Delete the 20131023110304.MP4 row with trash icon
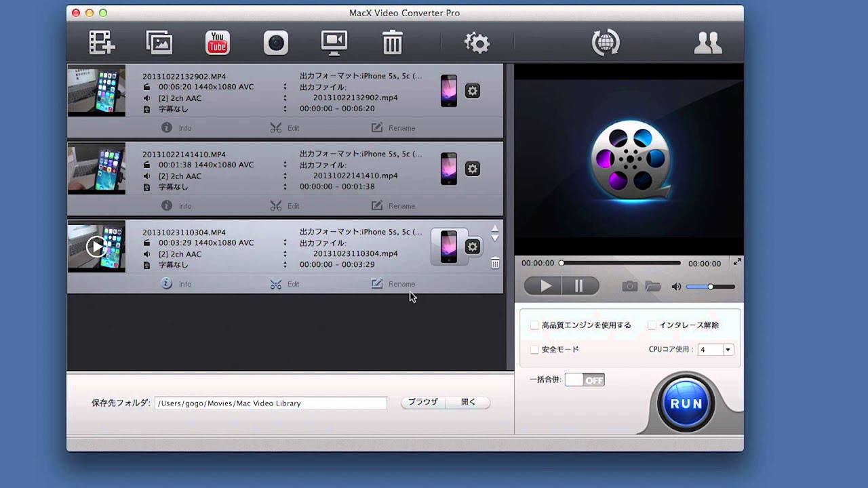The image size is (868, 488). [495, 263]
